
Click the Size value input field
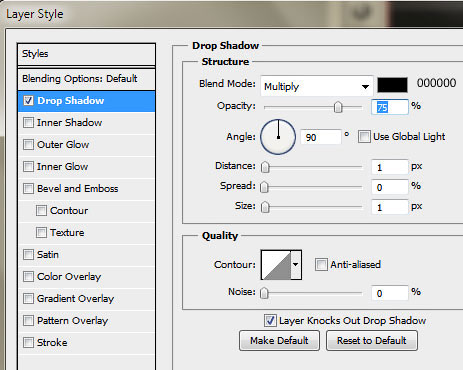[390, 207]
